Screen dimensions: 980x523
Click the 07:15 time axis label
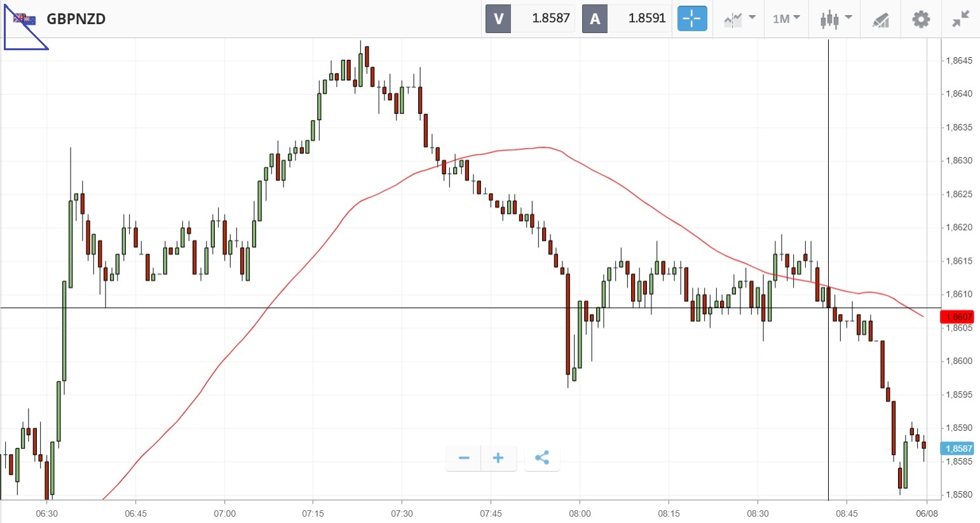tap(313, 513)
